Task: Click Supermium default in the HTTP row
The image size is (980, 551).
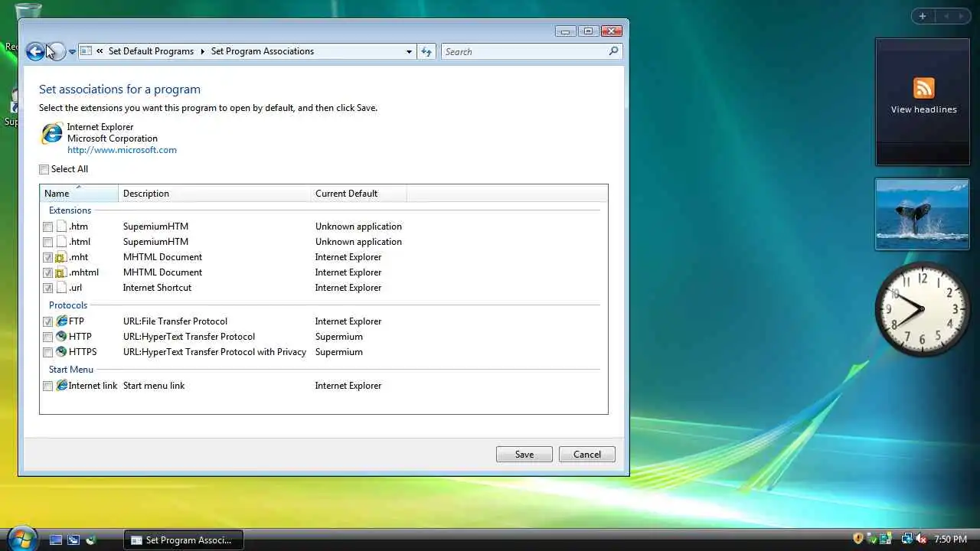Action: [339, 337]
